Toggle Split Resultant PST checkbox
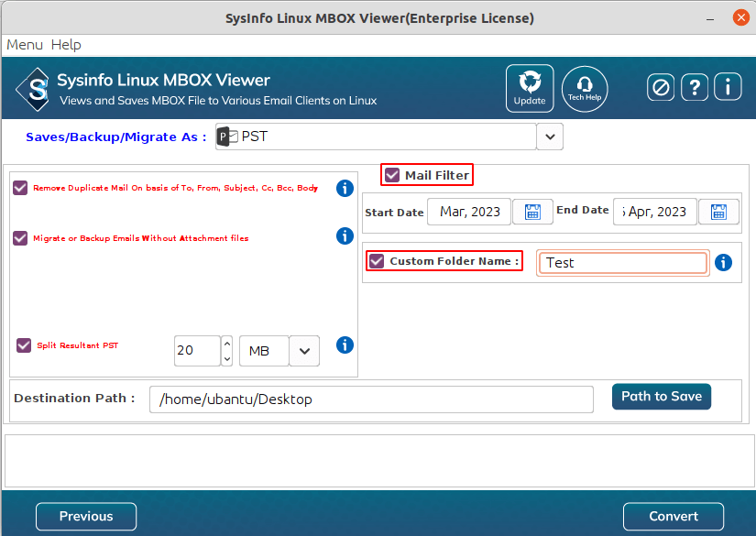The image size is (756, 536). [x=24, y=345]
